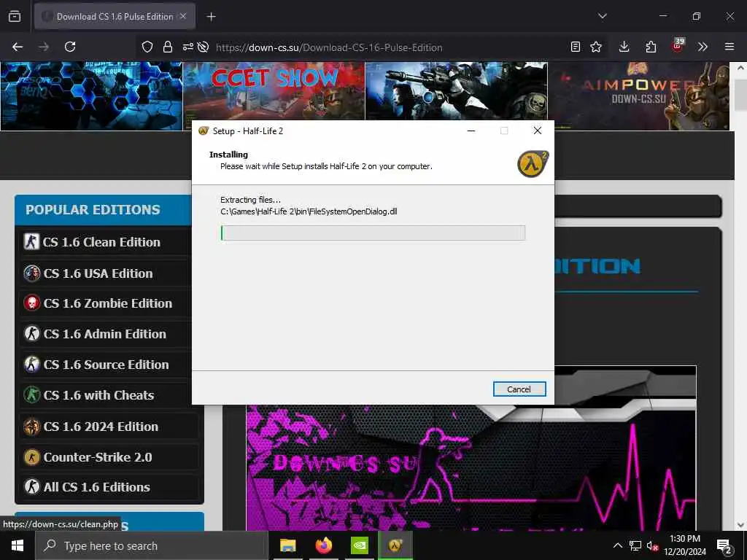Click the Firefox forward arrow button
Image resolution: width=747 pixels, height=560 pixels.
pyautogui.click(x=44, y=47)
